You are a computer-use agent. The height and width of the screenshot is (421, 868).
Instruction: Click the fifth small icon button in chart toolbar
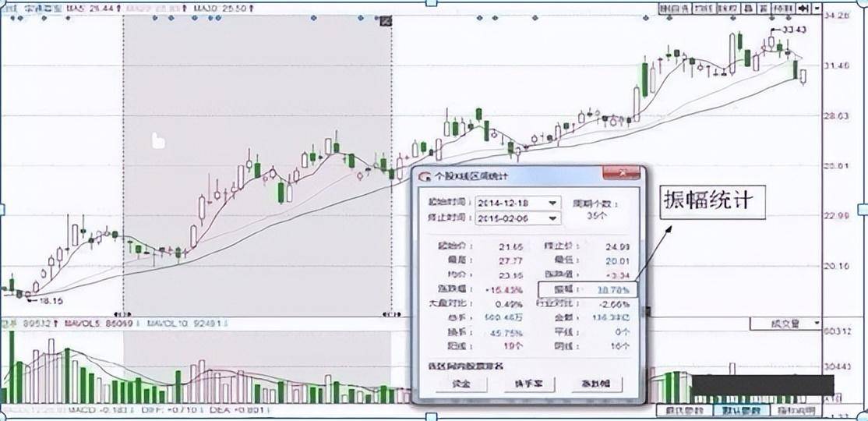point(764,9)
